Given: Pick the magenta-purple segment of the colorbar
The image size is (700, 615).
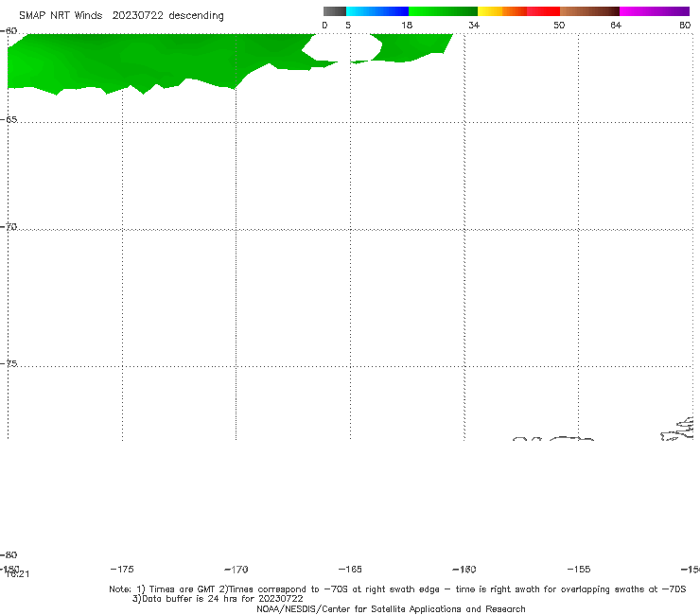Looking at the screenshot, I should pyautogui.click(x=655, y=11).
